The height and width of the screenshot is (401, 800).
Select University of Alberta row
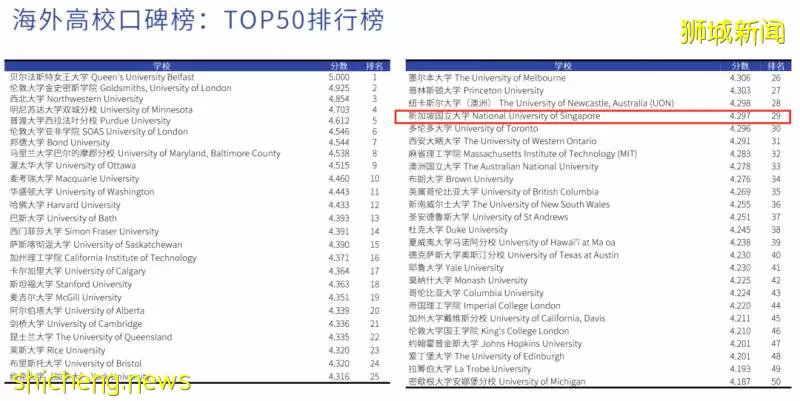click(77, 311)
